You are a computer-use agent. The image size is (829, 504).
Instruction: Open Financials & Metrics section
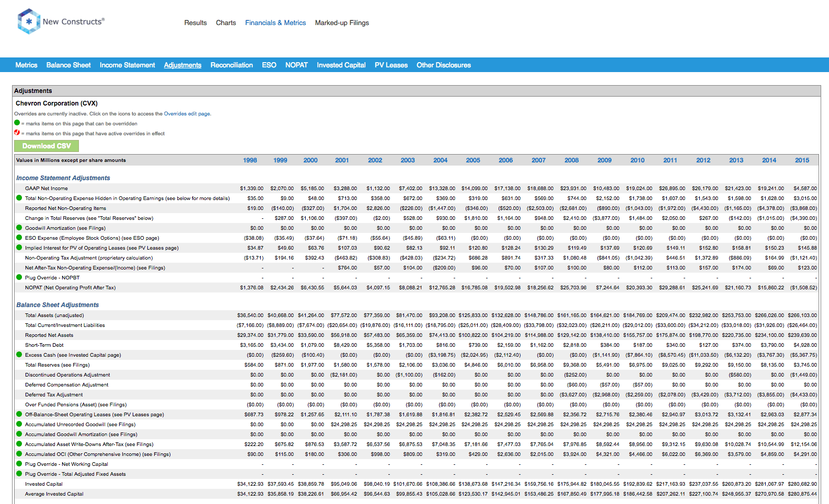pyautogui.click(x=275, y=23)
